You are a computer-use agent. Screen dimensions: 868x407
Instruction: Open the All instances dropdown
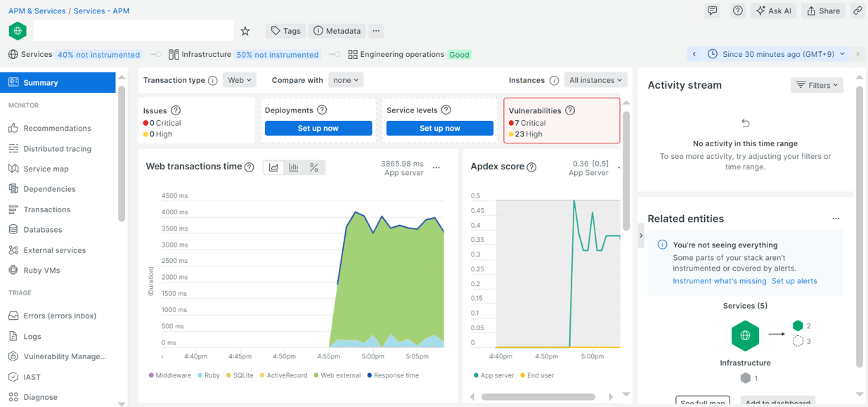pos(595,80)
